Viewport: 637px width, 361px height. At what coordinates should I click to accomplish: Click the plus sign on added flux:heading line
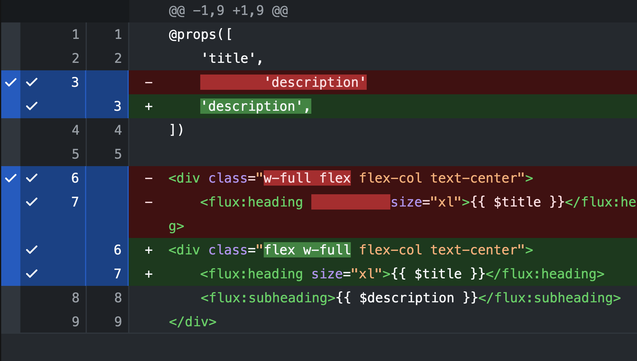click(149, 274)
